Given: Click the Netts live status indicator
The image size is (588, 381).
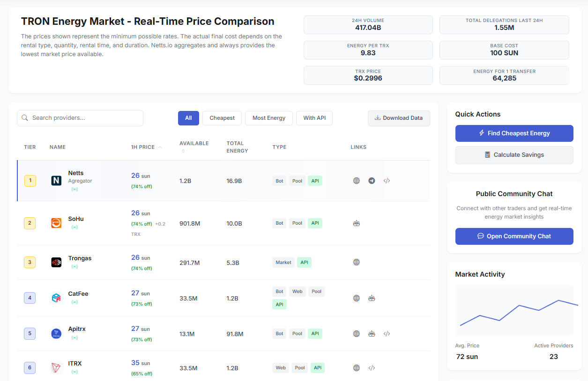Looking at the screenshot, I should [x=74, y=190].
